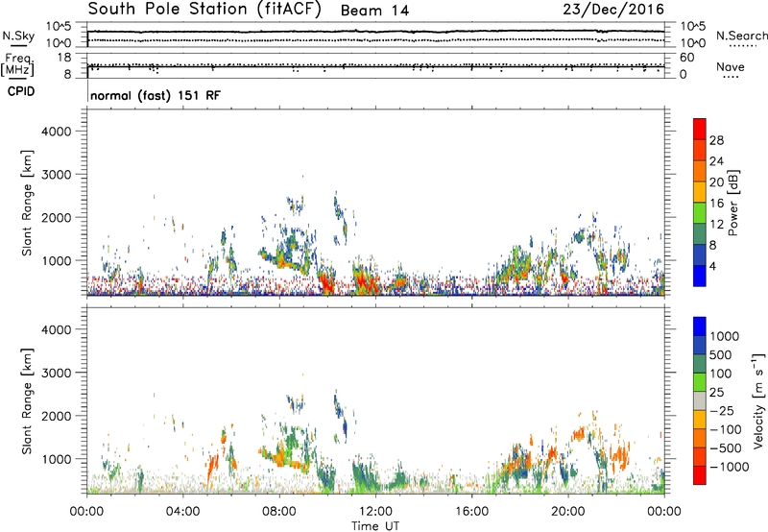Click the '16:00' time tick label
Viewport: 768px width, 532px height.
tap(471, 512)
